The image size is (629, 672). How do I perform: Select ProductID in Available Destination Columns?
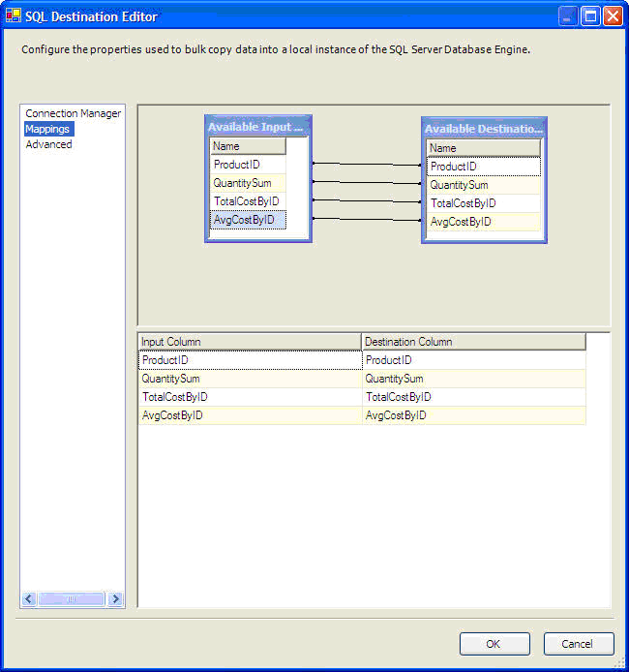pyautogui.click(x=484, y=167)
